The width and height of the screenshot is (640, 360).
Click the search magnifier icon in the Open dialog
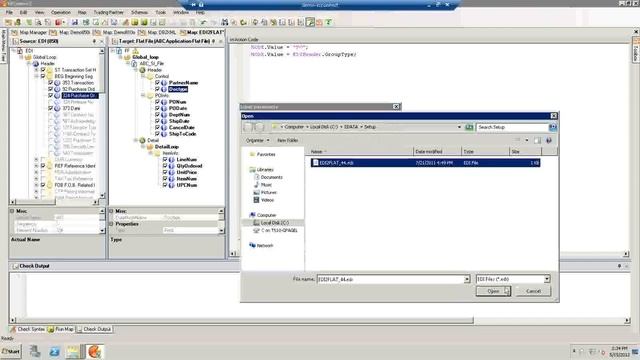(553, 127)
